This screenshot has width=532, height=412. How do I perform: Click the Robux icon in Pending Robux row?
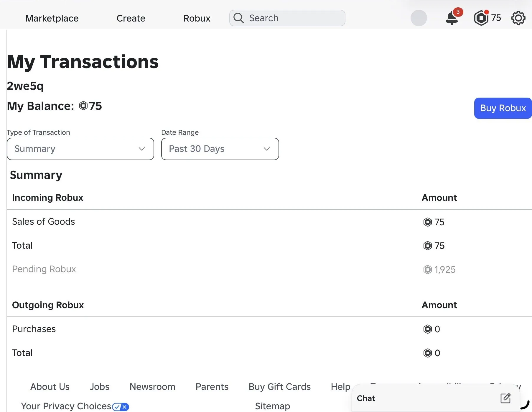point(427,270)
